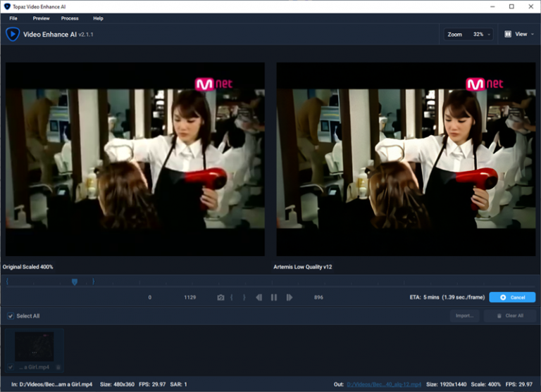
Task: Open the View layout dropdown
Action: click(x=519, y=34)
